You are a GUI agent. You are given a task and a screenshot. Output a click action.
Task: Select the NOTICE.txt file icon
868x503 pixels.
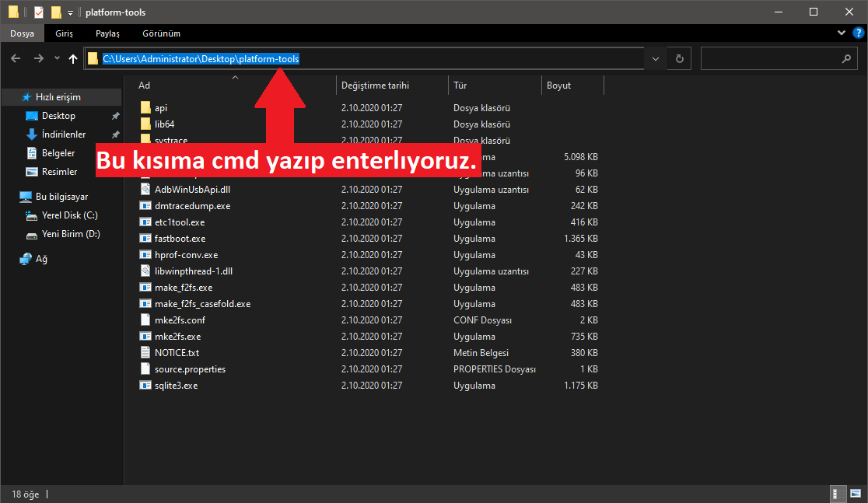coord(145,352)
